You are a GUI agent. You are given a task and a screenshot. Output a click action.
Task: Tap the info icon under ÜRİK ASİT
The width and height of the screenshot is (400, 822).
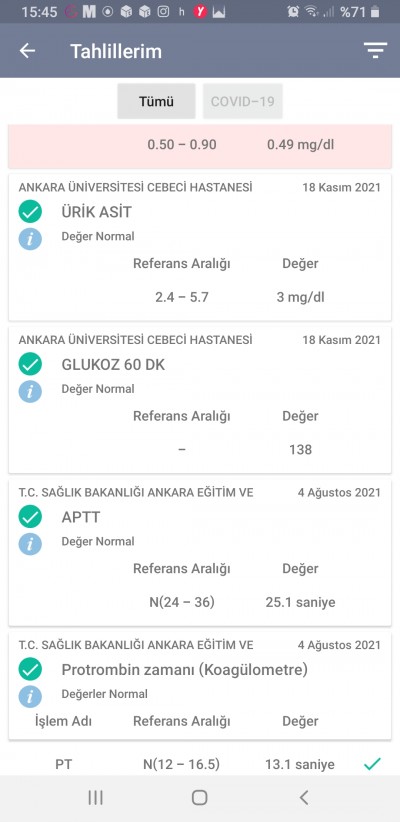coord(30,239)
